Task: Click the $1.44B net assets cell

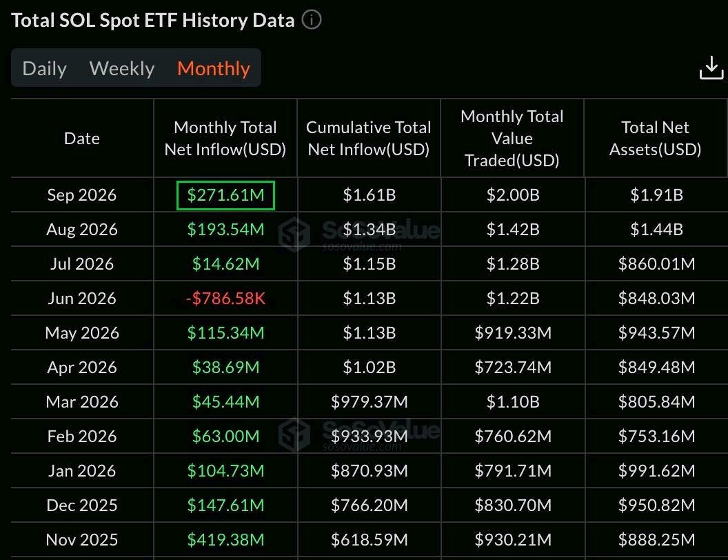Action: point(656,230)
